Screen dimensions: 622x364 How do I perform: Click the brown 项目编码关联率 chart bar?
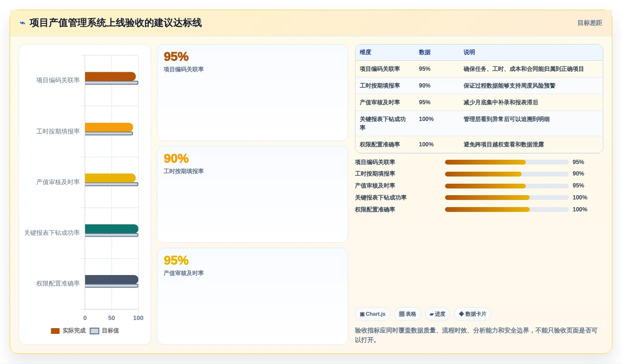point(110,77)
